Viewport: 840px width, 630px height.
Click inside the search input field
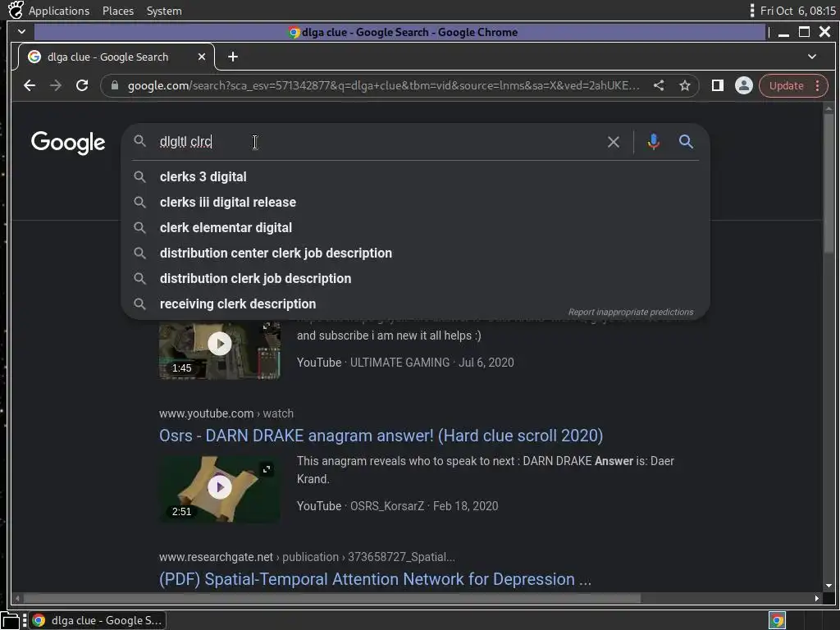[x=375, y=142]
